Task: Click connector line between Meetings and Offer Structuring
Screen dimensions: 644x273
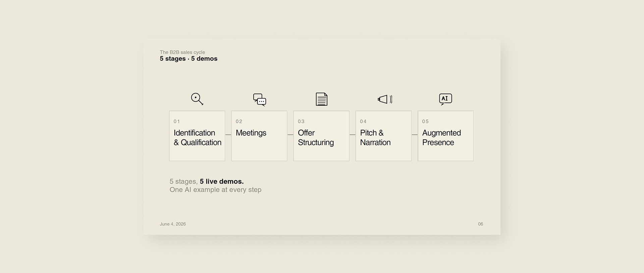Action: pyautogui.click(x=290, y=135)
